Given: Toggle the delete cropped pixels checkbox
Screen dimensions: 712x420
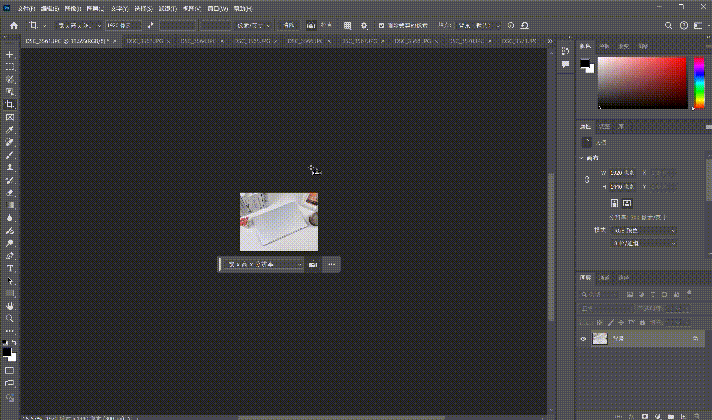Looking at the screenshot, I should click(381, 24).
